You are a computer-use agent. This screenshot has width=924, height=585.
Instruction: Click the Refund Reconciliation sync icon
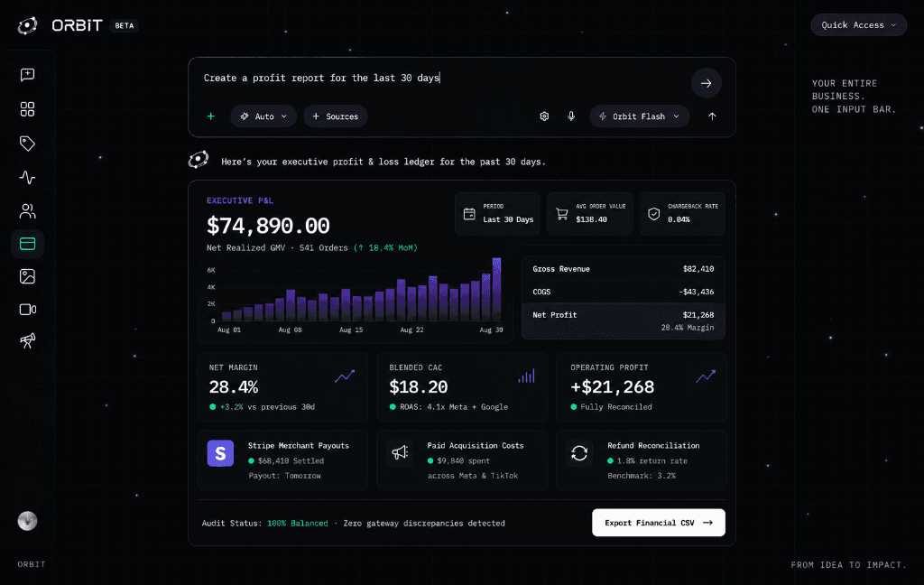(579, 453)
